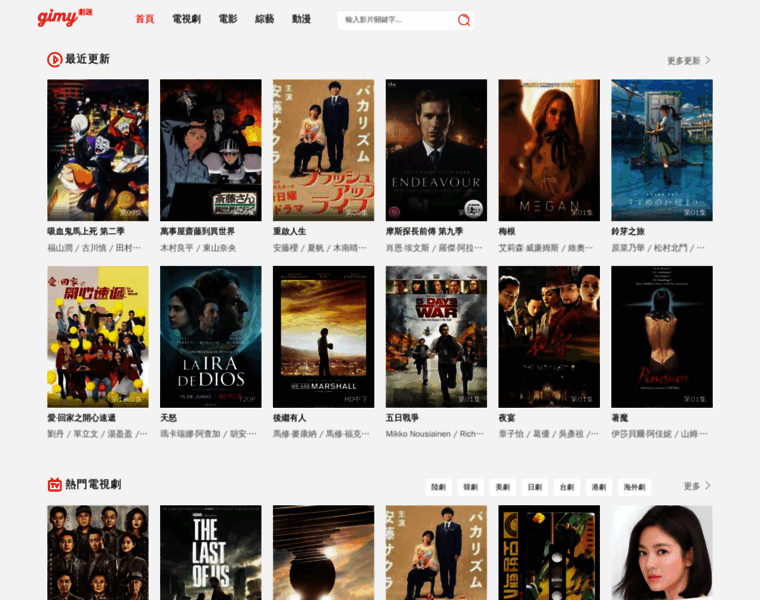This screenshot has width=760, height=600.
Task: Open the 電影 nav tab
Action: point(228,19)
